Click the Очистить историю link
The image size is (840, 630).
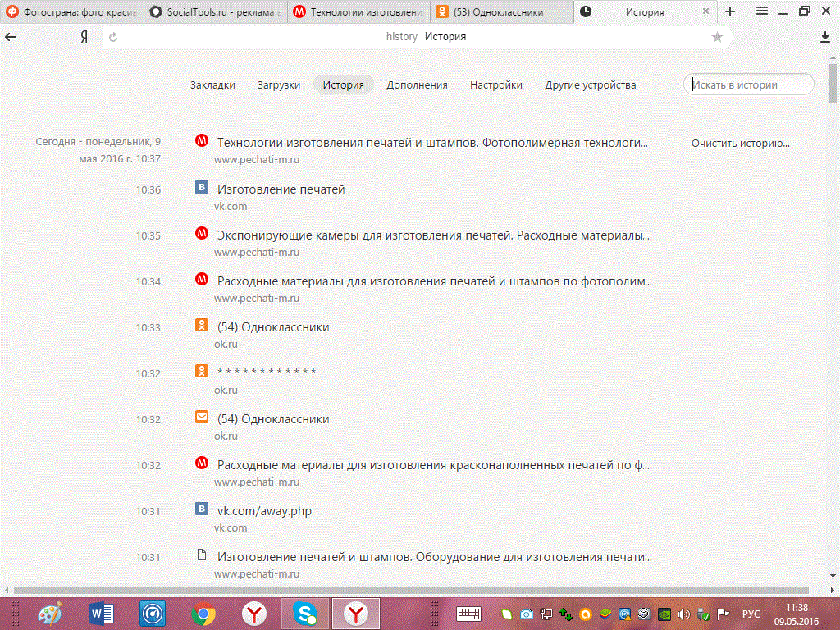pos(740,143)
